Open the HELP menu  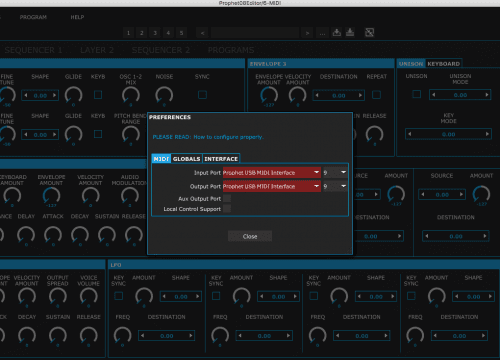(x=77, y=17)
